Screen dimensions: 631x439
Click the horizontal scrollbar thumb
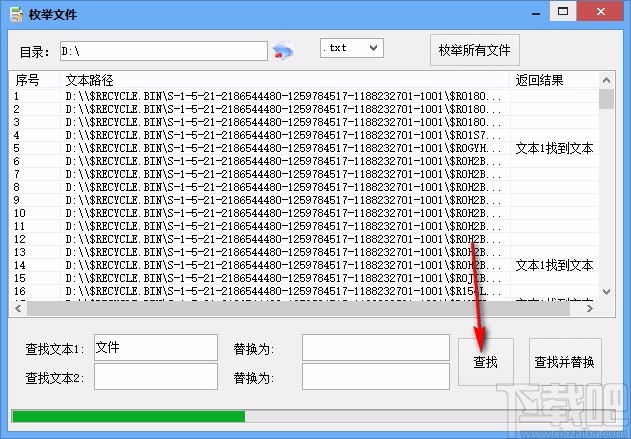pos(298,309)
